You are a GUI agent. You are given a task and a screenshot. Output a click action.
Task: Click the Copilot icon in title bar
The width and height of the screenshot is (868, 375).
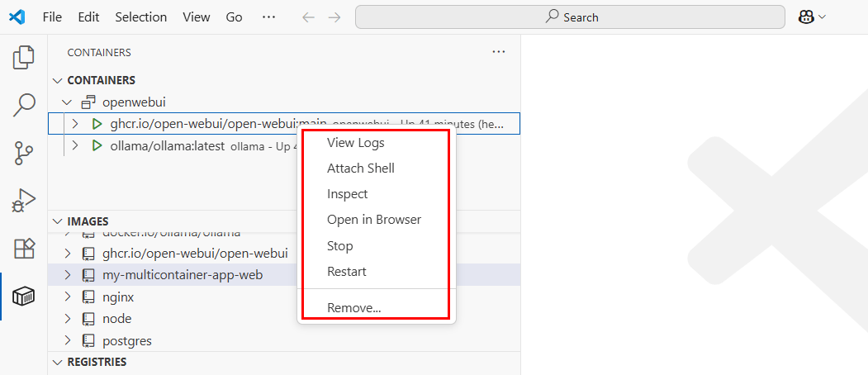pos(806,17)
